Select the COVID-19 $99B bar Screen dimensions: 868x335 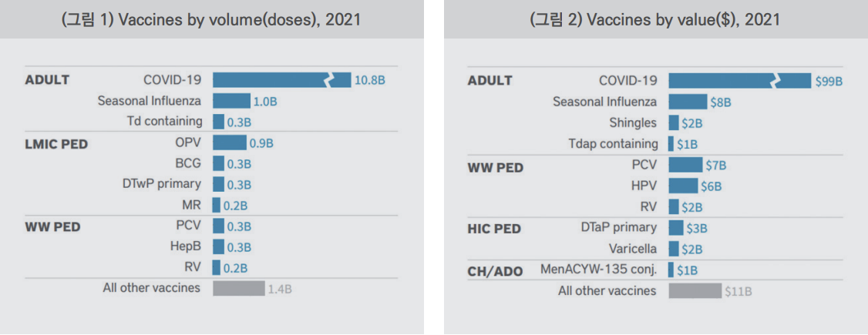739,81
